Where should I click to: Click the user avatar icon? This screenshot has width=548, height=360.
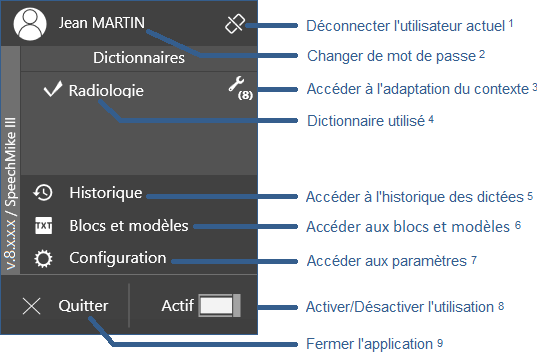tap(30, 24)
